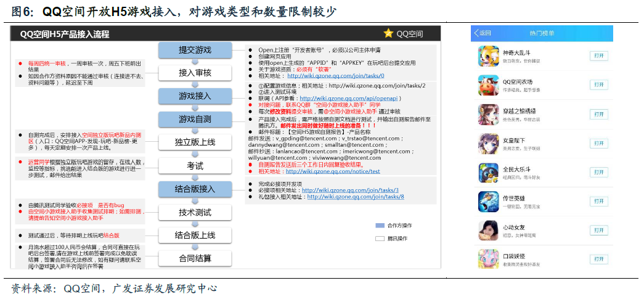Viewport: 644px width, 299px height.
Task: Launch 传世英雄 with its 打开 button
Action: pos(599,201)
